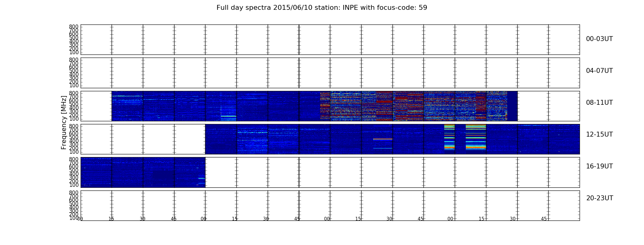Click the wider striped bright band in 12-15UT spectrogram

[476, 137]
